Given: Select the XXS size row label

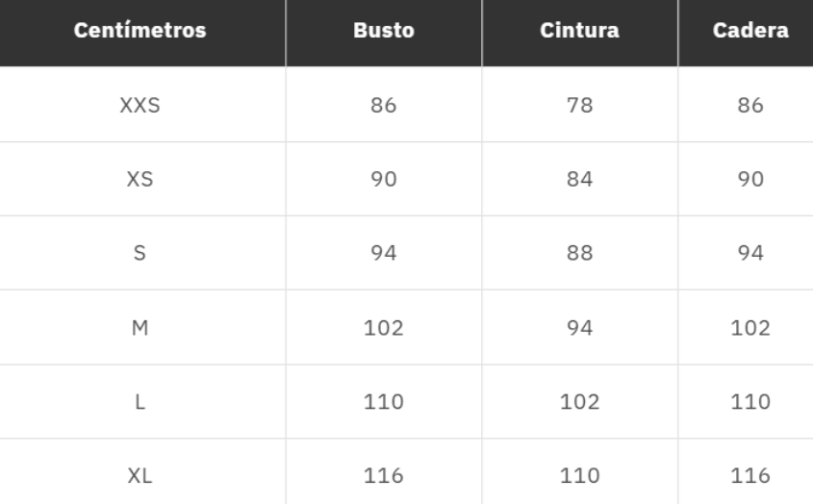Looking at the screenshot, I should point(141,106).
